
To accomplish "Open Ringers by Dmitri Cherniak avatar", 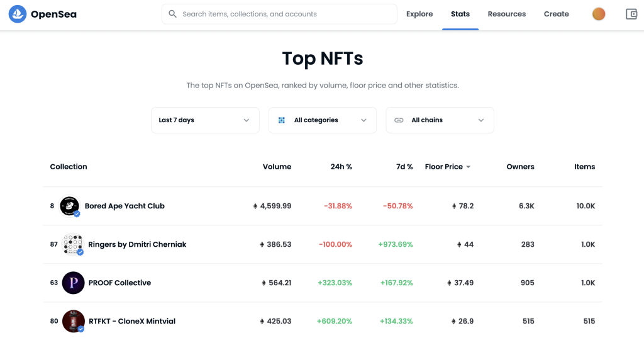I will click(73, 244).
